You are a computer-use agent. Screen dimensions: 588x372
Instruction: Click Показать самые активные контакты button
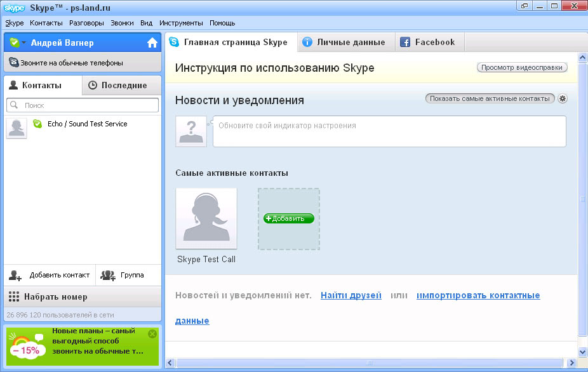click(x=490, y=98)
